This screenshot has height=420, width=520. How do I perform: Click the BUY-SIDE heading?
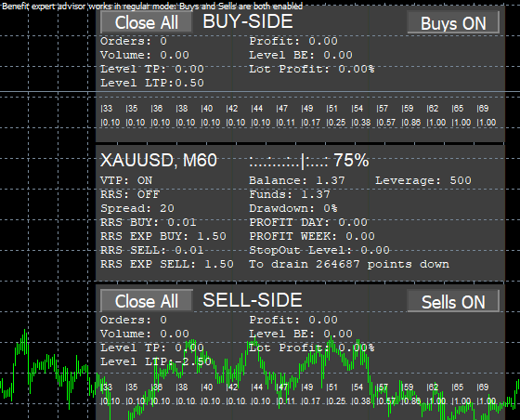click(x=248, y=21)
